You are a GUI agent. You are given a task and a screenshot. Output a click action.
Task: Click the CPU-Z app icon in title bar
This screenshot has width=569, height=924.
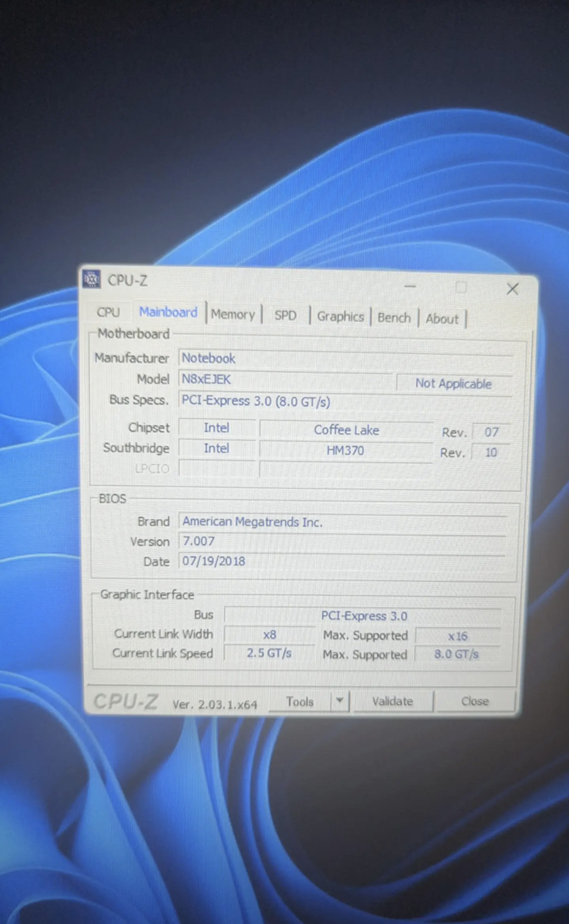tap(92, 279)
